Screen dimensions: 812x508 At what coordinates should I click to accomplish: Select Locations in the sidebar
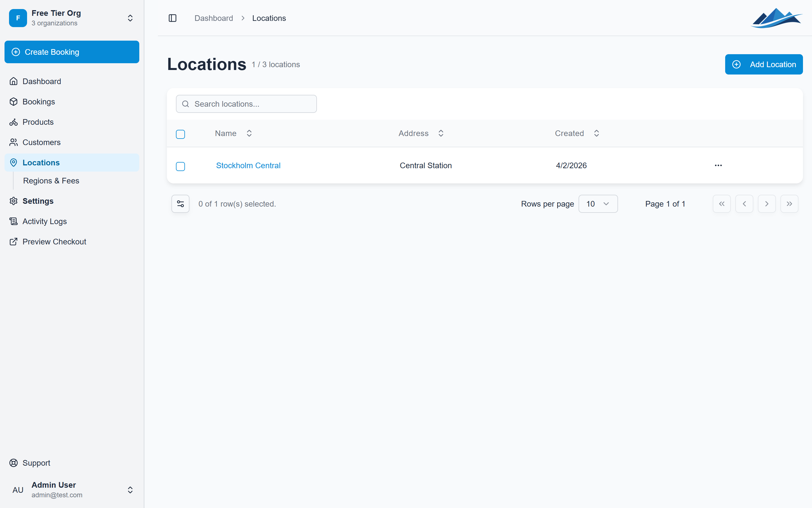tap(72, 163)
